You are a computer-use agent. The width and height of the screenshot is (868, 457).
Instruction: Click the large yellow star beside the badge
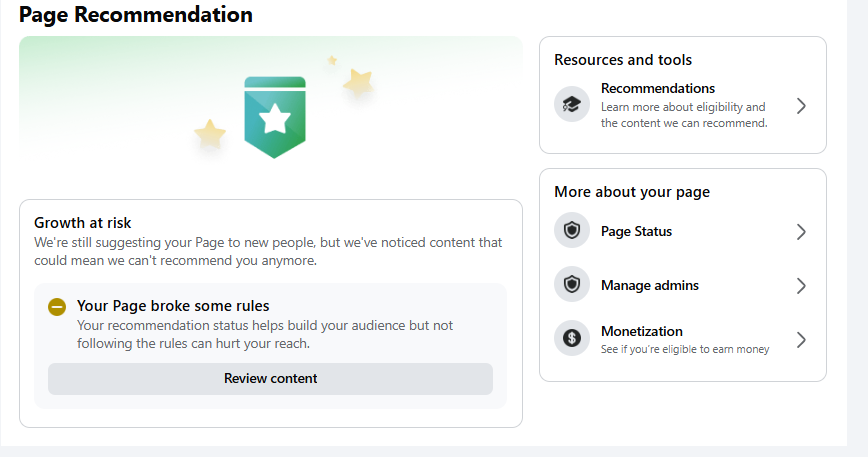point(358,83)
